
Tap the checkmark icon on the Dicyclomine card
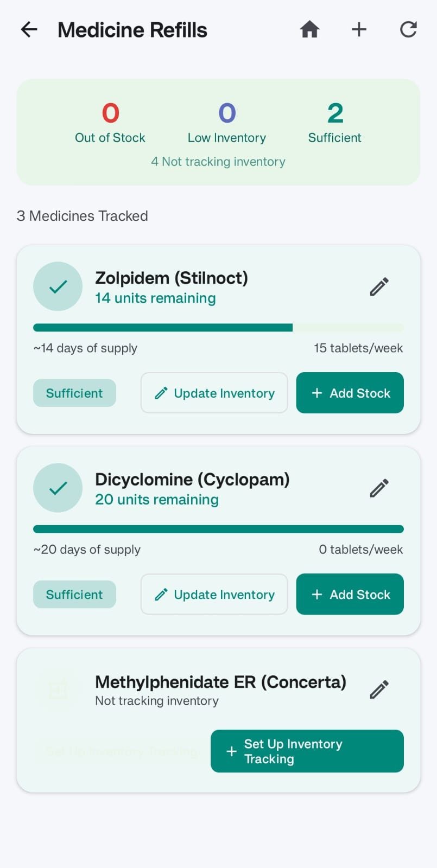tap(58, 488)
